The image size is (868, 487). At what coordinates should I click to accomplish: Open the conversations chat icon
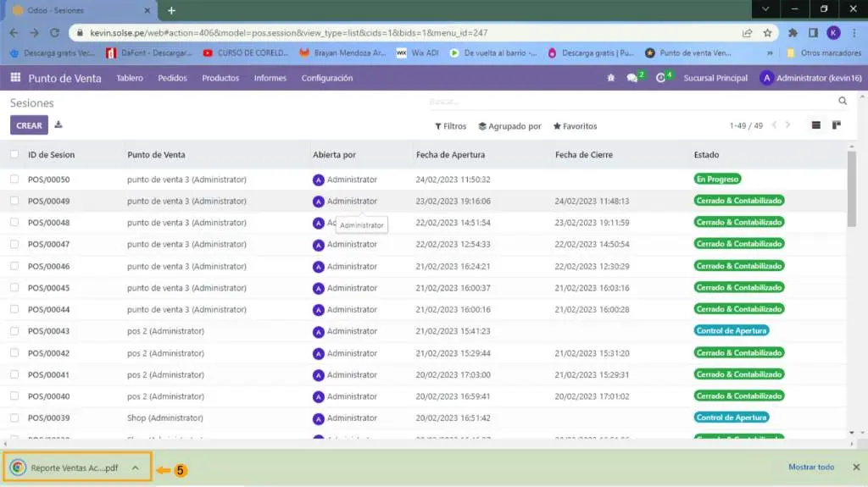[x=632, y=78]
